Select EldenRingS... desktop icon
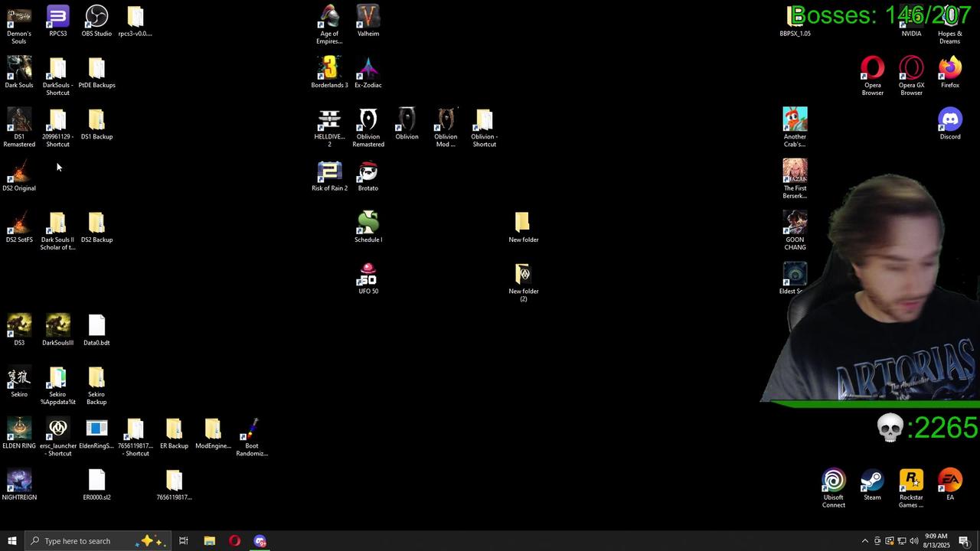 96,433
